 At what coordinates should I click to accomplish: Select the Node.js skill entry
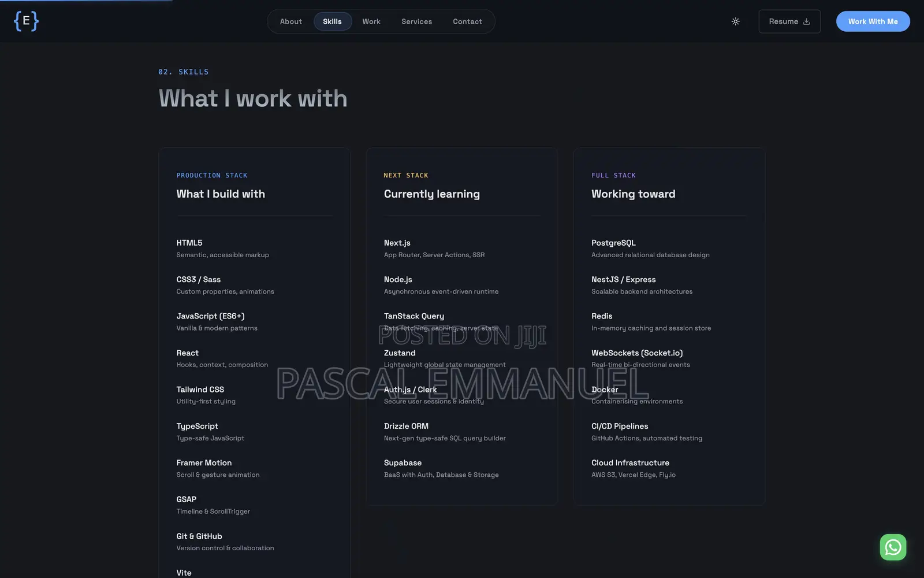[398, 279]
